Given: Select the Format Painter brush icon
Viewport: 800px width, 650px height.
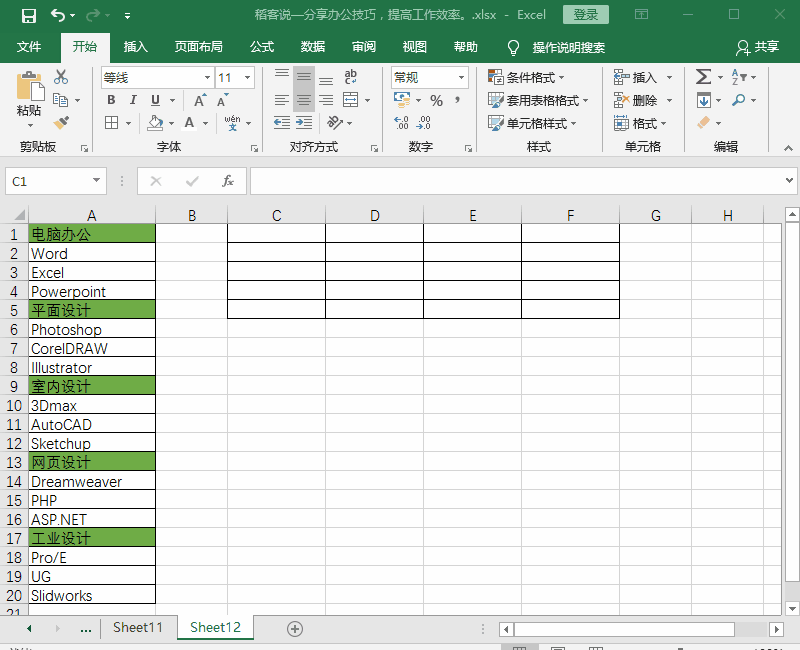Looking at the screenshot, I should [61, 122].
